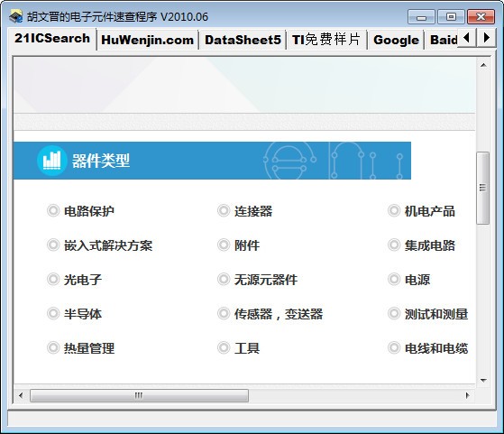Select the 连接器 radio button
The width and height of the screenshot is (504, 434).
(x=224, y=211)
